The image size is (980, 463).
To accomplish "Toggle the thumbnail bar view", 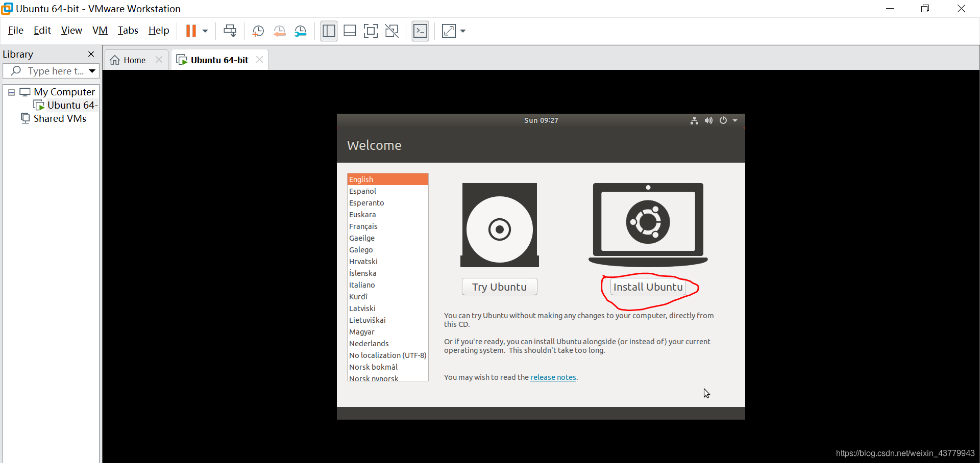I will [x=350, y=31].
